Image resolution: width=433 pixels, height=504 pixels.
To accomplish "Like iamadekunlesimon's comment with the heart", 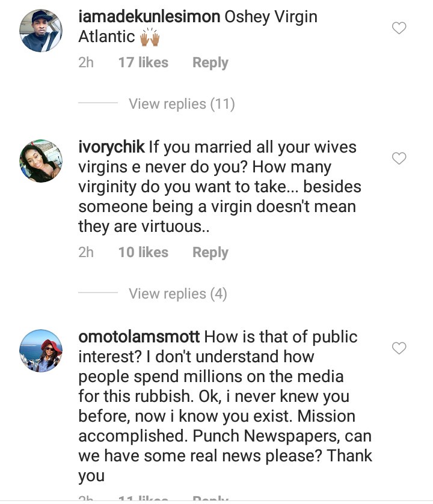I will [x=399, y=28].
